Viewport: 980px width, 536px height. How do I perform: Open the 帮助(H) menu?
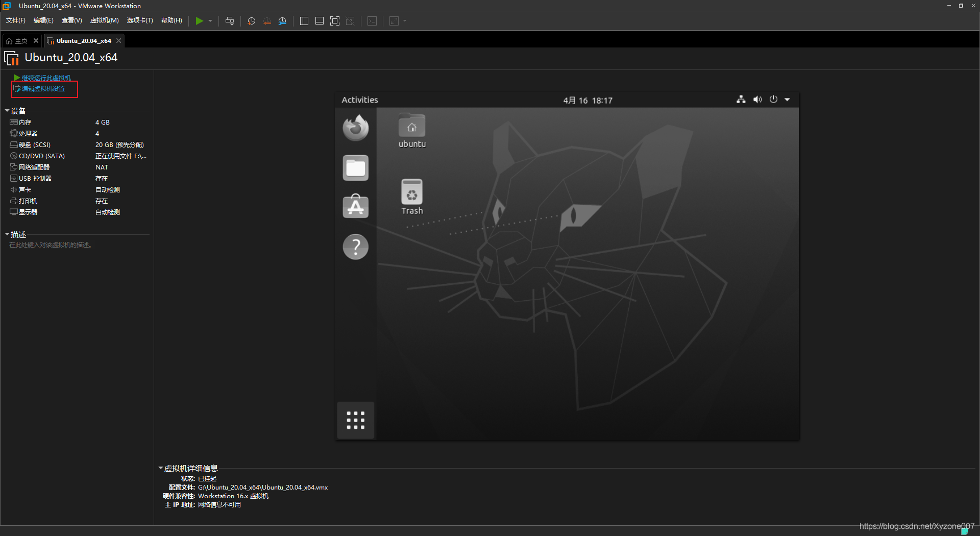[171, 20]
